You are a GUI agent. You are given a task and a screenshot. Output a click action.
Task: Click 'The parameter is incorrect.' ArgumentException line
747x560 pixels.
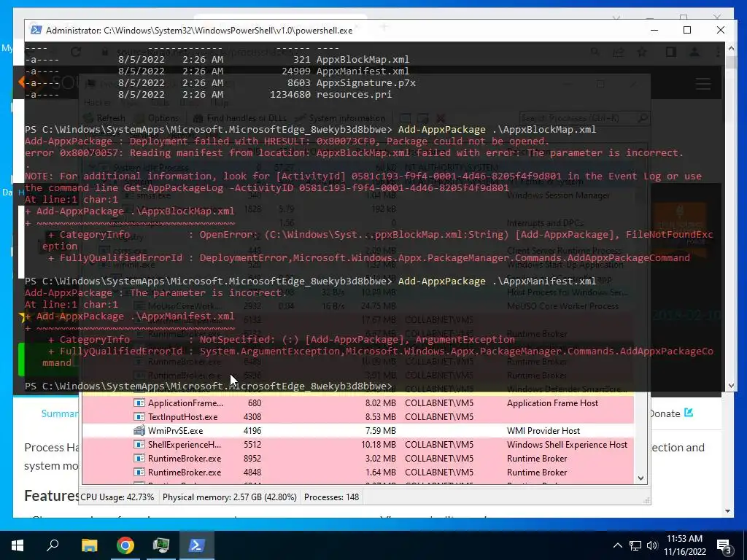(155, 293)
